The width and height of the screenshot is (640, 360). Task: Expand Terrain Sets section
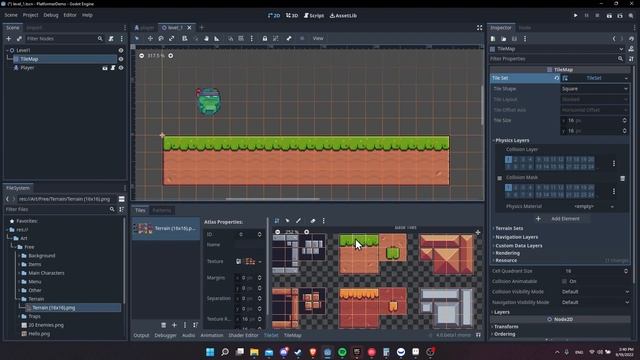click(x=509, y=229)
